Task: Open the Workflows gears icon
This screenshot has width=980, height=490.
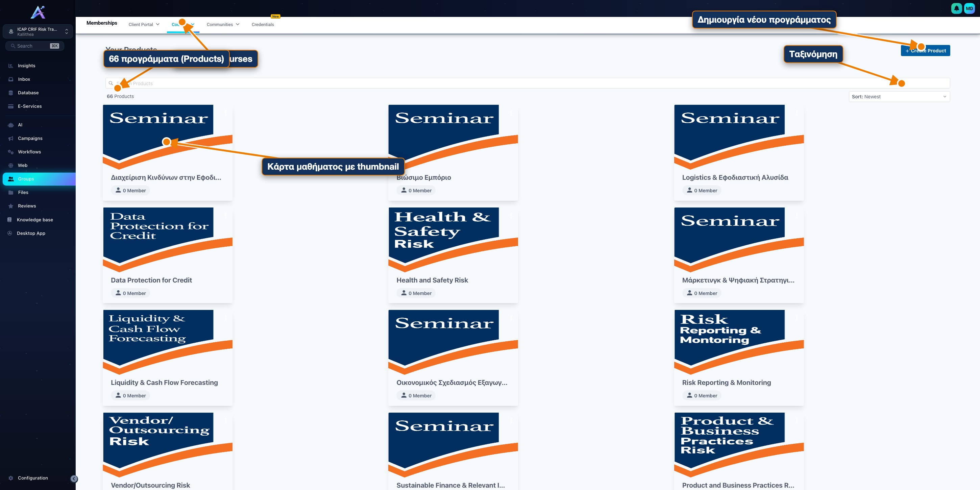Action: tap(11, 152)
